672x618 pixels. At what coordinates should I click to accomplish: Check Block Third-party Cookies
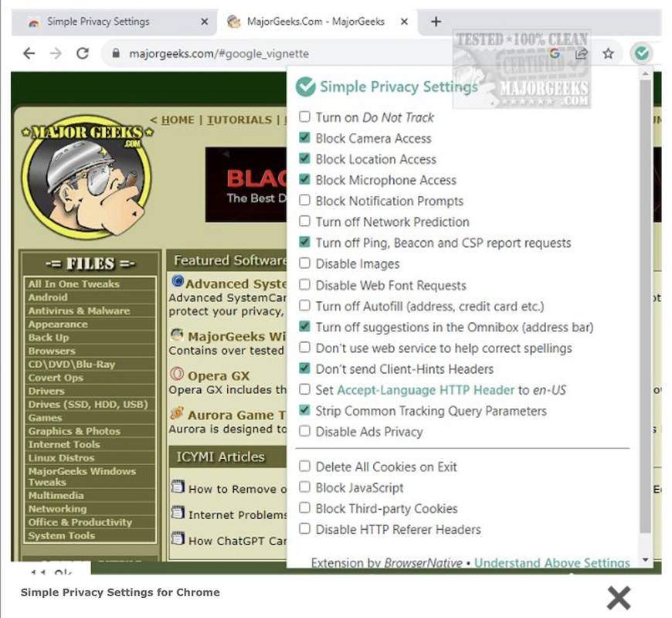click(x=304, y=508)
